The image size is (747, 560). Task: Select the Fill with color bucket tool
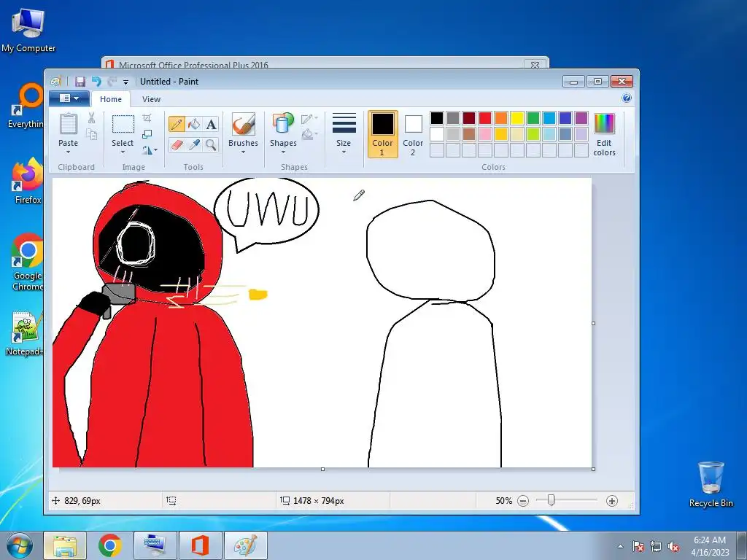click(194, 124)
